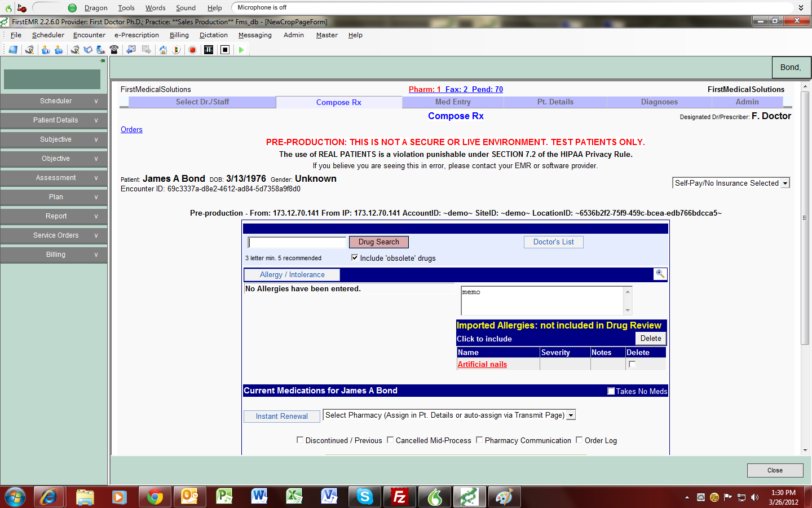
Task: Open Internet Explorer from the taskbar
Action: tap(49, 497)
